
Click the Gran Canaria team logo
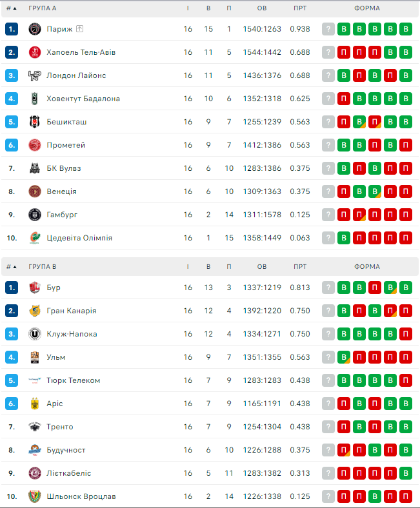pyautogui.click(x=35, y=311)
